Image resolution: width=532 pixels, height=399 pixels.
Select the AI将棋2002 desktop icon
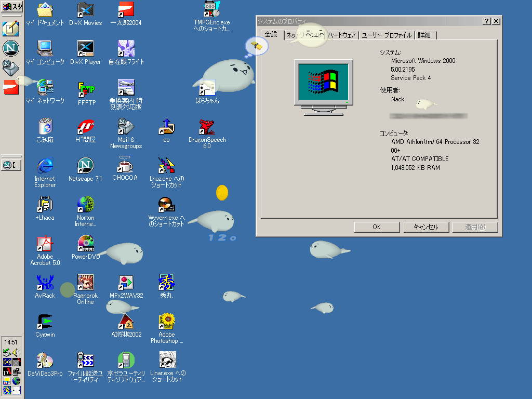(126, 326)
